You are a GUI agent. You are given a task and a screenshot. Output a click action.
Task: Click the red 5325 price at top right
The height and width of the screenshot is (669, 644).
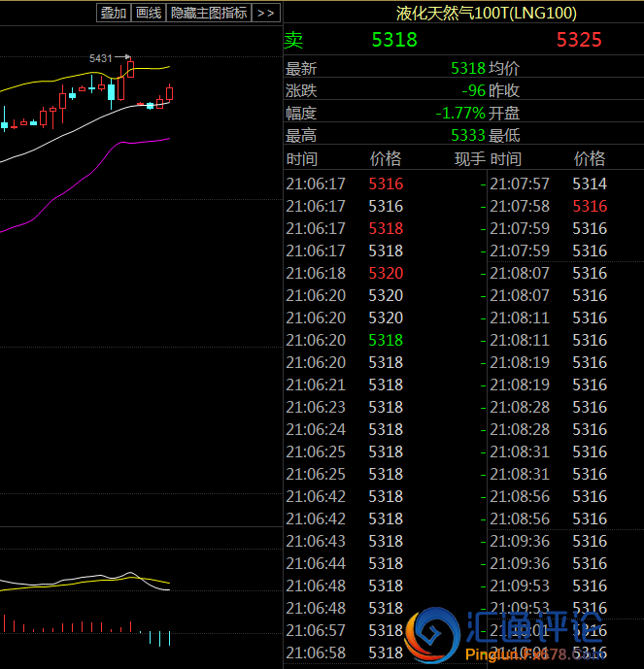pos(579,40)
